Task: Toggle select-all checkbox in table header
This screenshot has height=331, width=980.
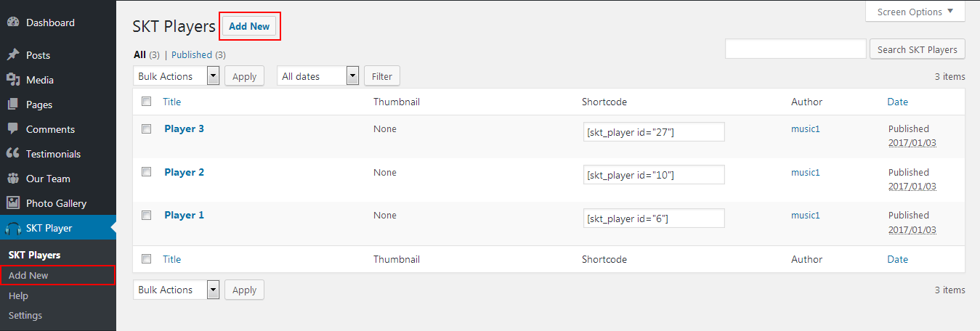Action: tap(146, 102)
